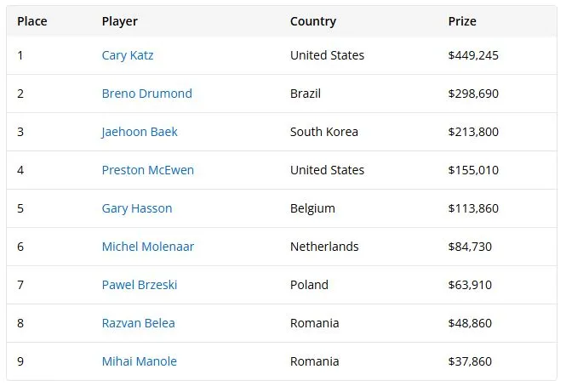
Task: Select the Place column header
Action: (32, 21)
